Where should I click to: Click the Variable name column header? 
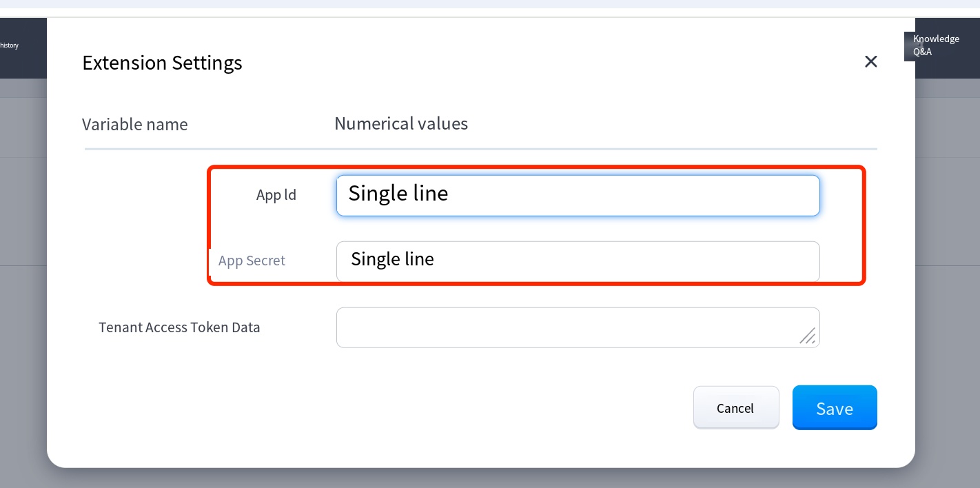click(x=134, y=125)
